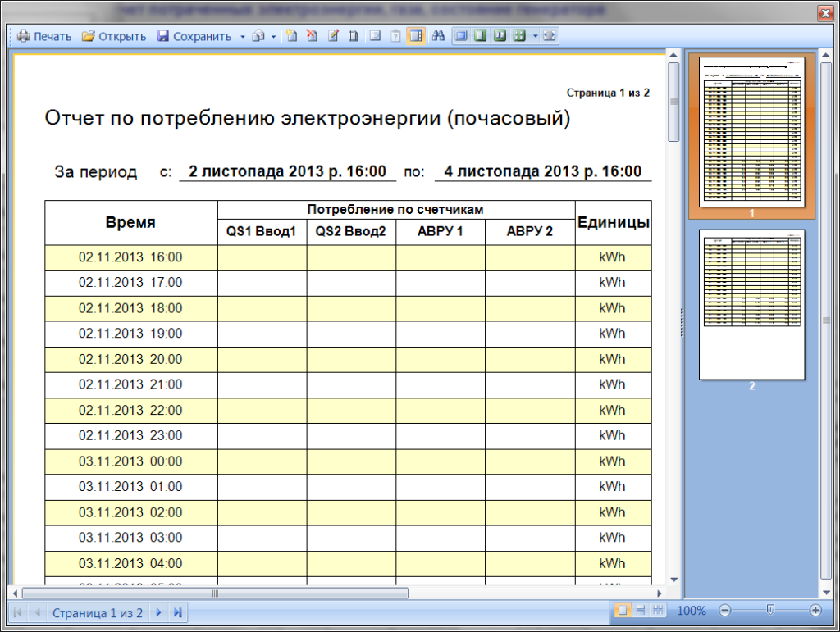Fit the report to page width
This screenshot has height=632, width=840.
pyautogui.click(x=549, y=36)
